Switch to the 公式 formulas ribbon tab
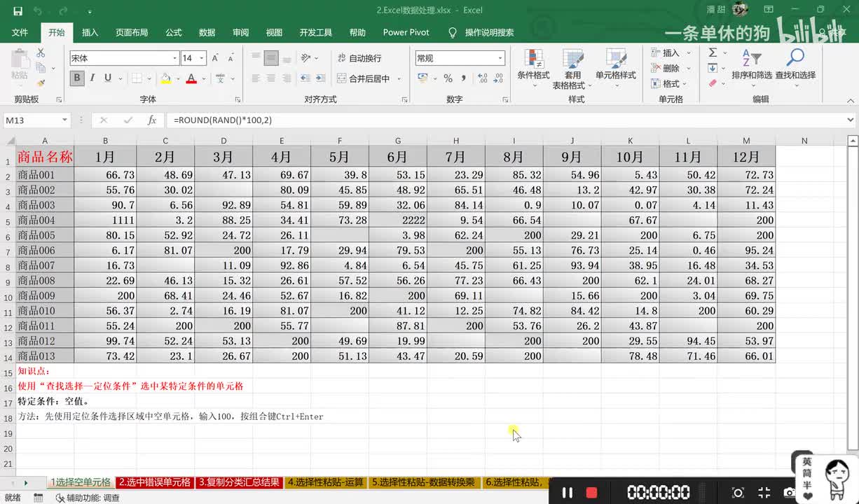Image resolution: width=859 pixels, height=504 pixels. (173, 32)
